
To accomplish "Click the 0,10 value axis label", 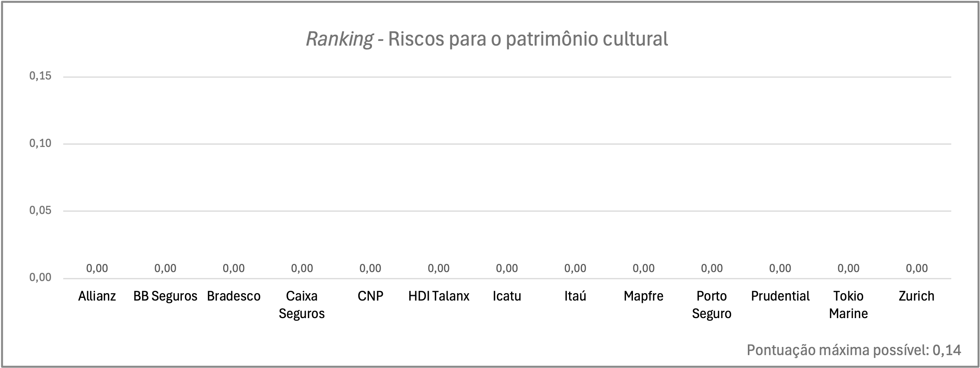I will pyautogui.click(x=41, y=143).
